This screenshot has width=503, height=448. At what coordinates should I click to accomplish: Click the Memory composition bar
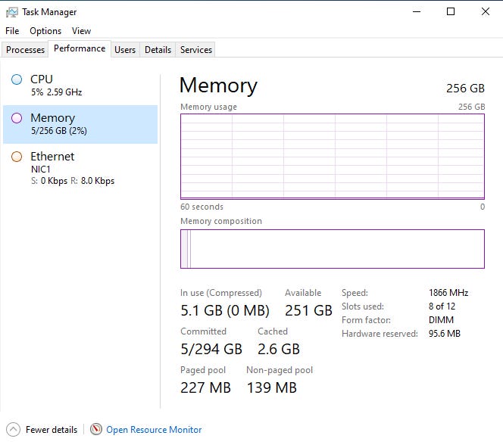click(x=332, y=249)
